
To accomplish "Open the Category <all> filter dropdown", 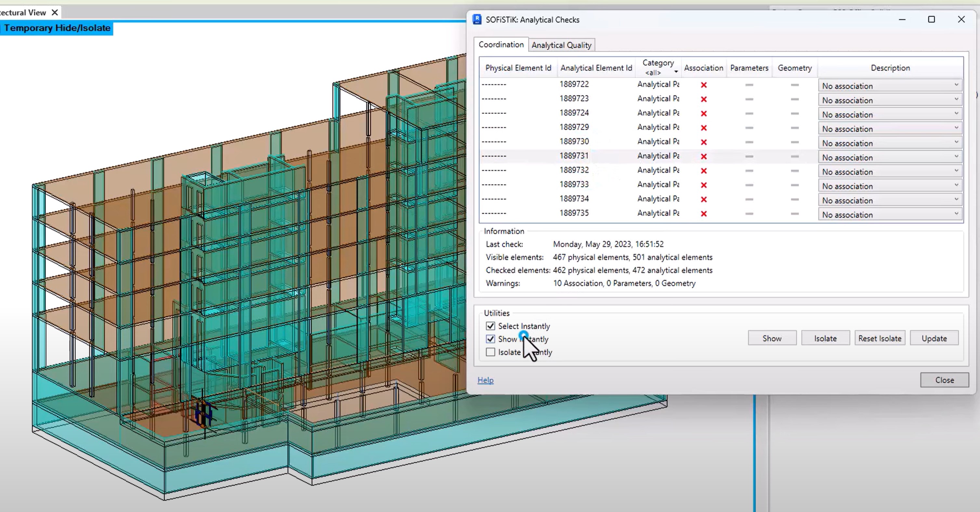I will (x=676, y=72).
